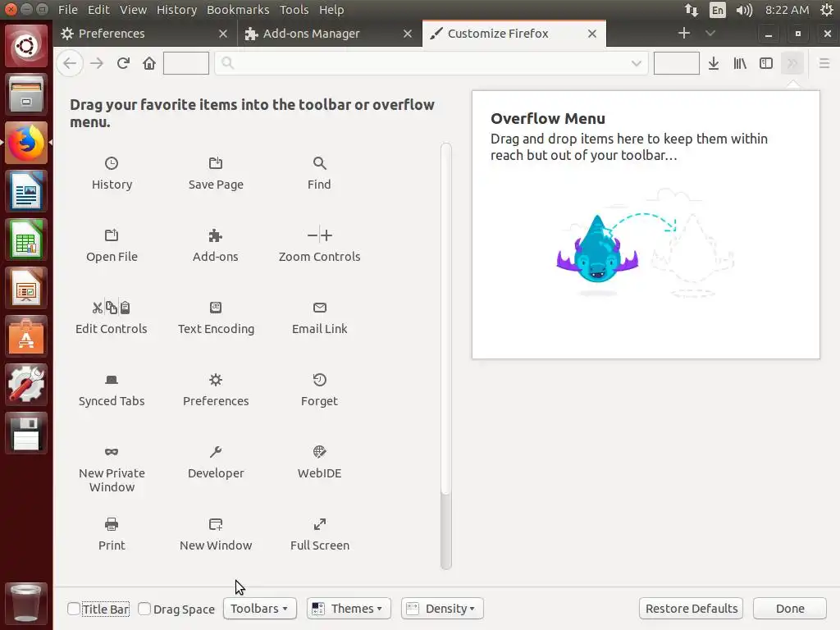Open the History menu

pyautogui.click(x=176, y=10)
